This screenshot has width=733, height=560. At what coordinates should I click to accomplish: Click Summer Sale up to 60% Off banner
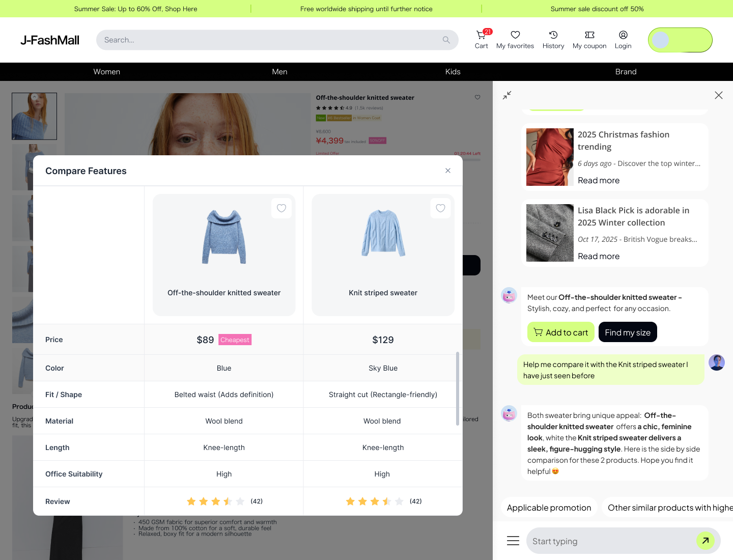135,9
